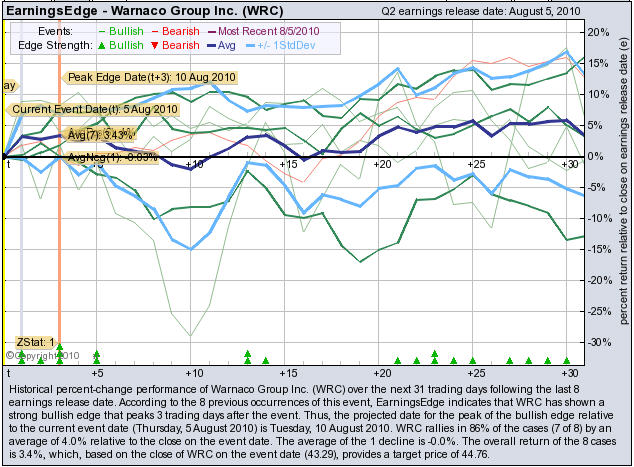
Task: Click the purple Most Recent 8/5/2010 legend entry
Action: point(263,31)
